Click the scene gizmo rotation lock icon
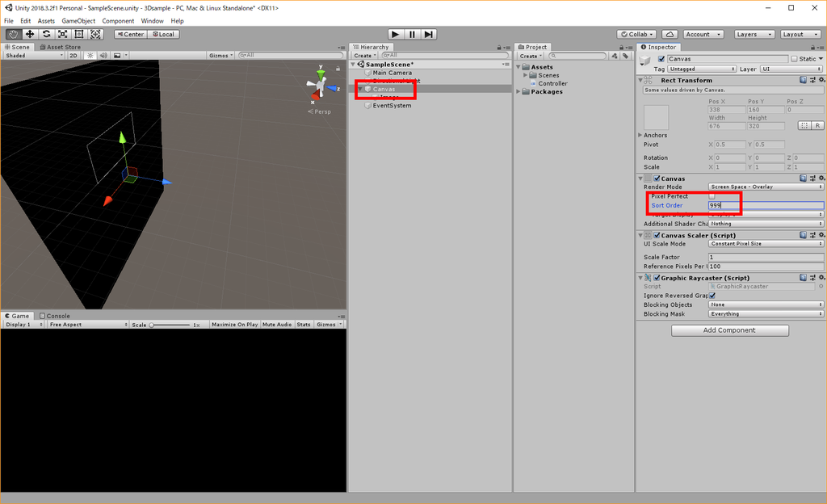Viewport: 827px width, 504px height. click(338, 69)
